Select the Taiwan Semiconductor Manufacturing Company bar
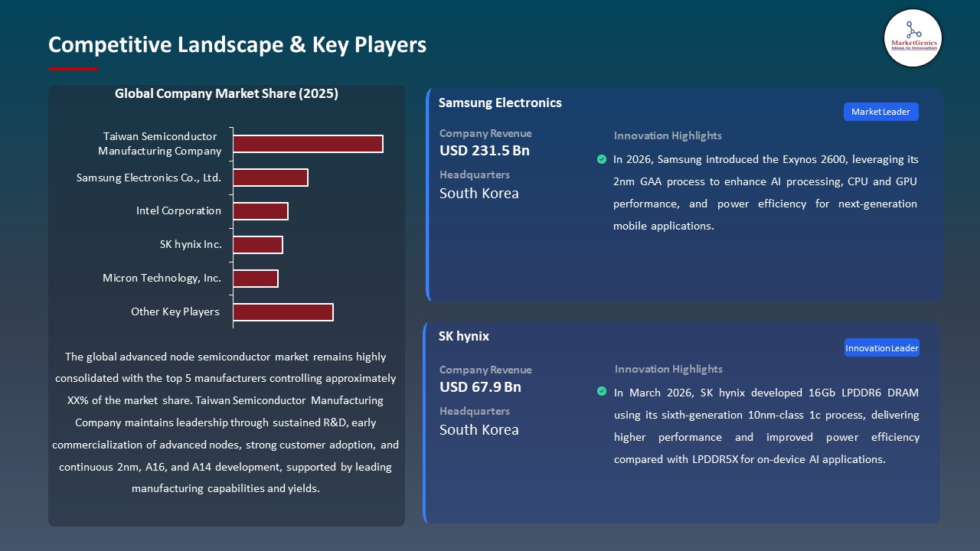Screen dimensions: 980x551 coord(308,144)
